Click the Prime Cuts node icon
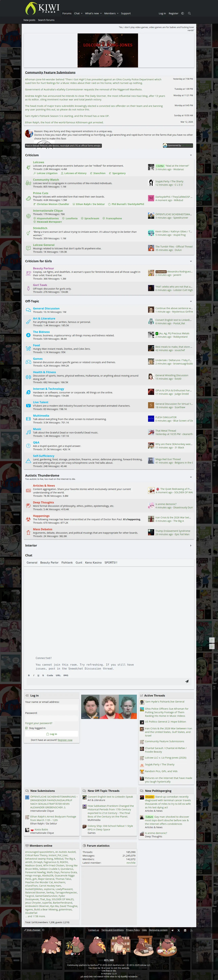The width and height of the screenshot is (218, 980). pos(28,198)
